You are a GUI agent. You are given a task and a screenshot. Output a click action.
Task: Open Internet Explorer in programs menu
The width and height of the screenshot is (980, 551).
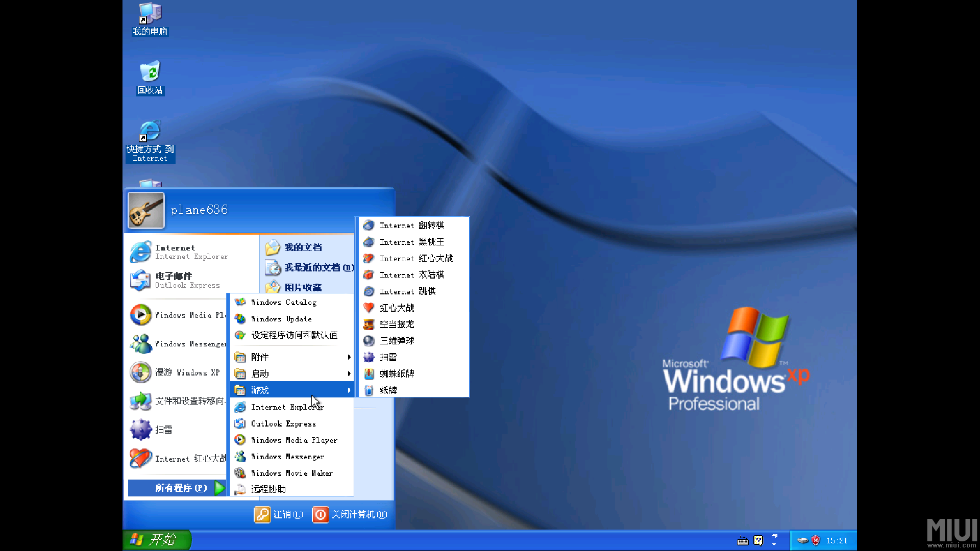pos(292,407)
